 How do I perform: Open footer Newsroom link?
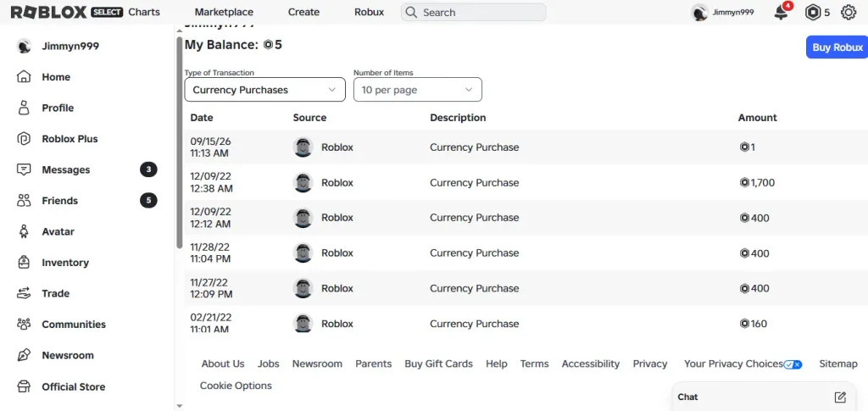click(317, 364)
